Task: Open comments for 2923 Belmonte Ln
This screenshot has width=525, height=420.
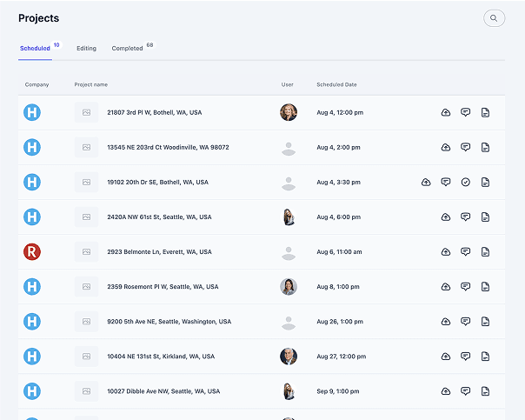Action: (465, 252)
